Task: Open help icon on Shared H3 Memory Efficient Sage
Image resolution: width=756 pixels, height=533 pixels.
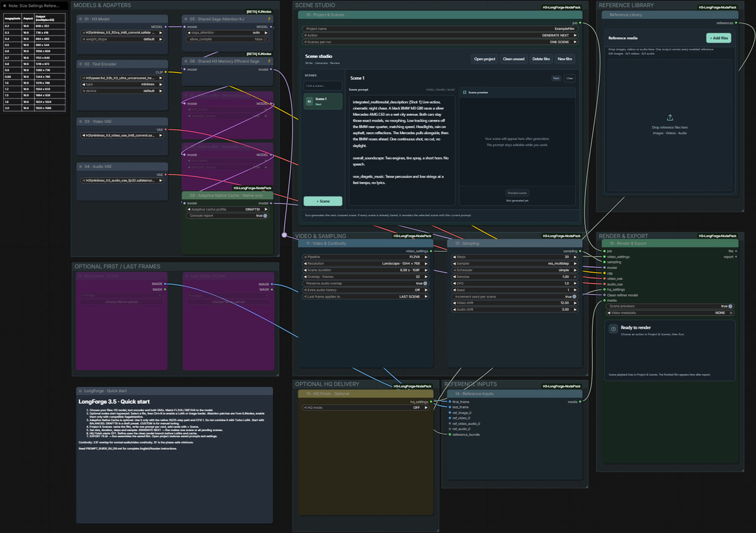Action: coord(269,61)
